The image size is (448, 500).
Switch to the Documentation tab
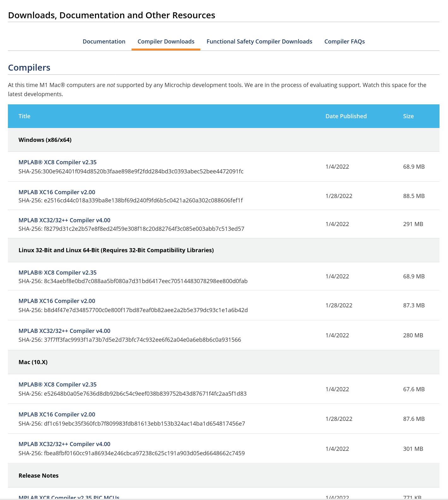coord(104,42)
